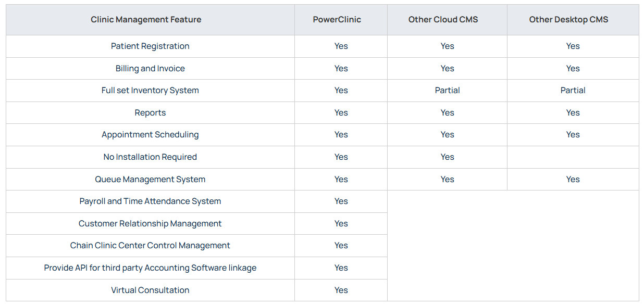This screenshot has width=644, height=305.
Task: Click the Virtual Consultation feature cell
Action: point(150,290)
